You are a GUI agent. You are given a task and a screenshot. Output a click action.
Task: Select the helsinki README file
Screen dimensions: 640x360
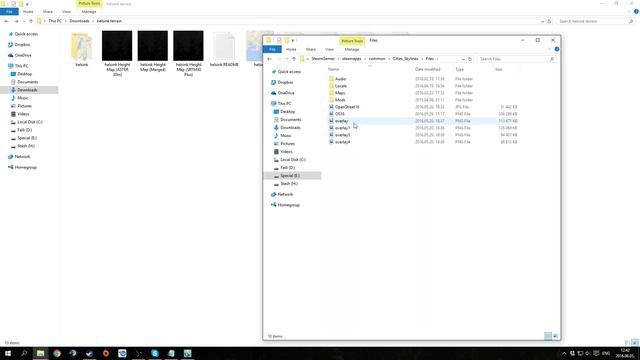point(224,49)
